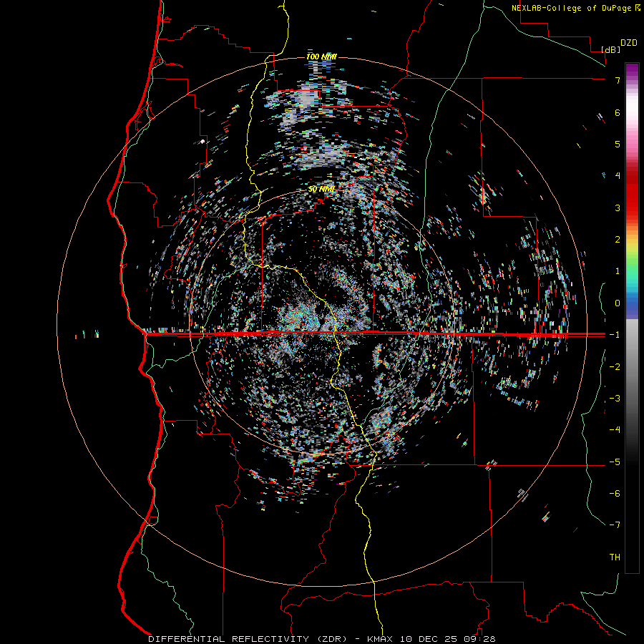The width and height of the screenshot is (644, 644).
Task: Click the 100 NMI range ring label
Action: 321,57
